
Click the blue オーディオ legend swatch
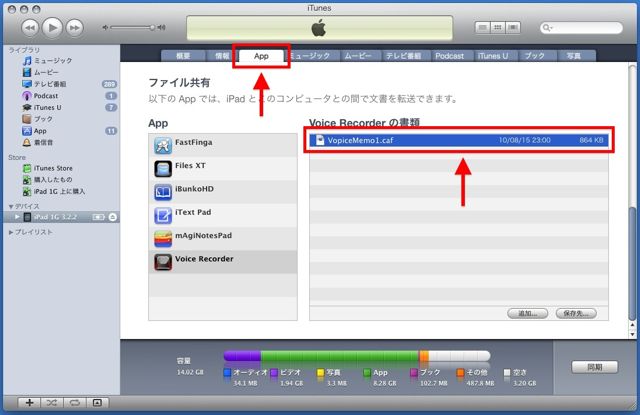227,372
